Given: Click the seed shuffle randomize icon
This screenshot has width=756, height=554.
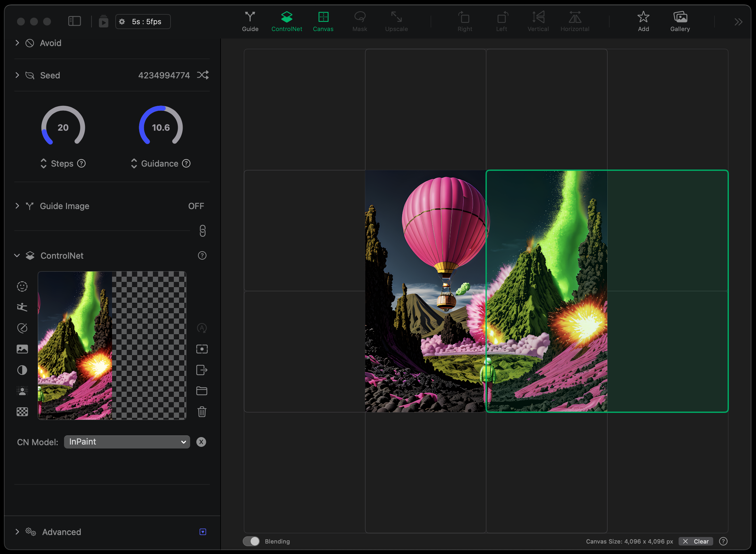Looking at the screenshot, I should point(203,75).
